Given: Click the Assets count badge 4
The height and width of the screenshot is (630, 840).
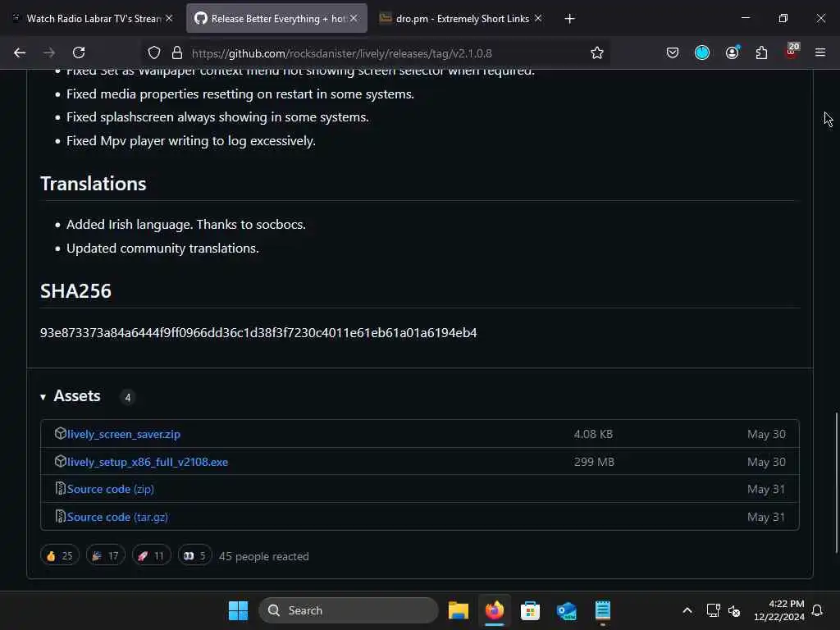Looking at the screenshot, I should tap(127, 397).
